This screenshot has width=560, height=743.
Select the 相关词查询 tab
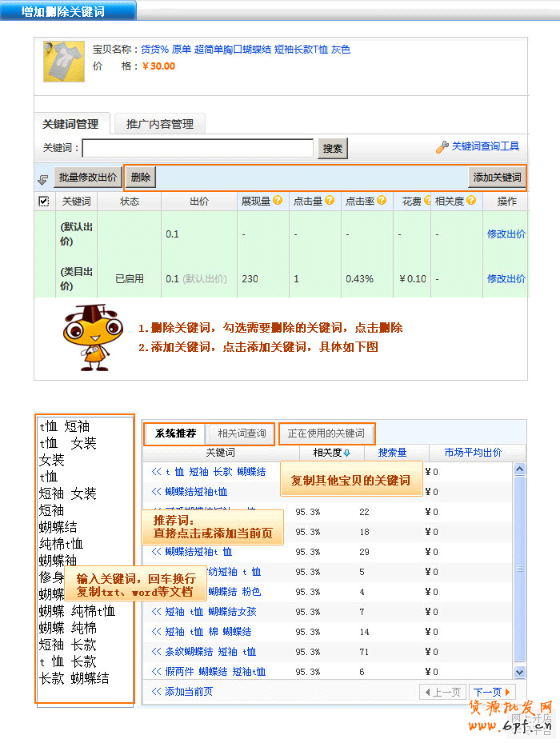point(242,433)
